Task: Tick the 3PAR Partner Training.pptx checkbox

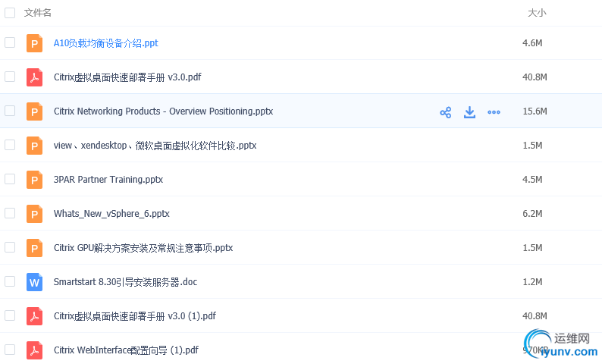Action: pyautogui.click(x=10, y=179)
